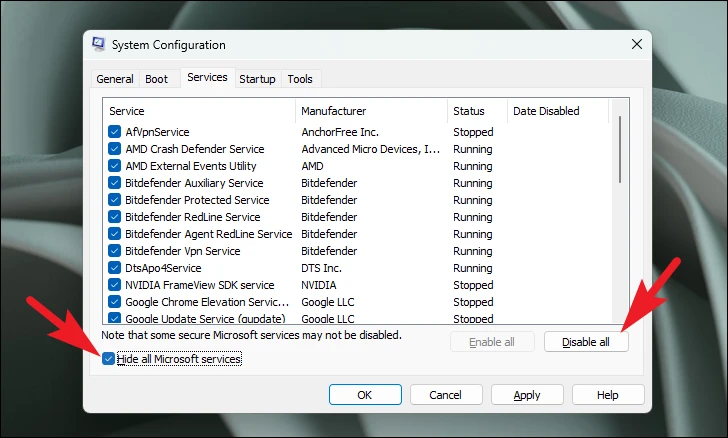The width and height of the screenshot is (728, 438).
Task: Sort by Date Disabled column header
Action: point(558,111)
